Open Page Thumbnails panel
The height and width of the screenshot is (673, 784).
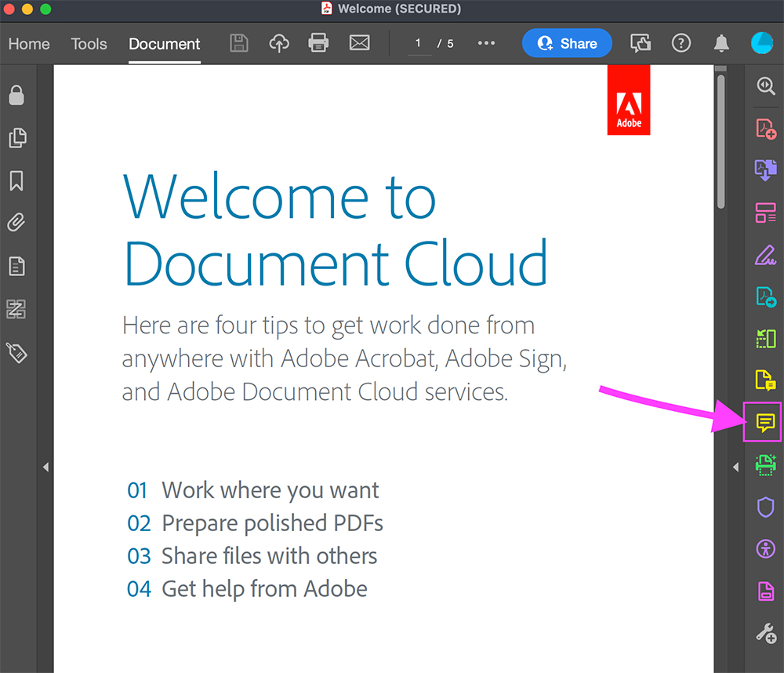point(16,138)
